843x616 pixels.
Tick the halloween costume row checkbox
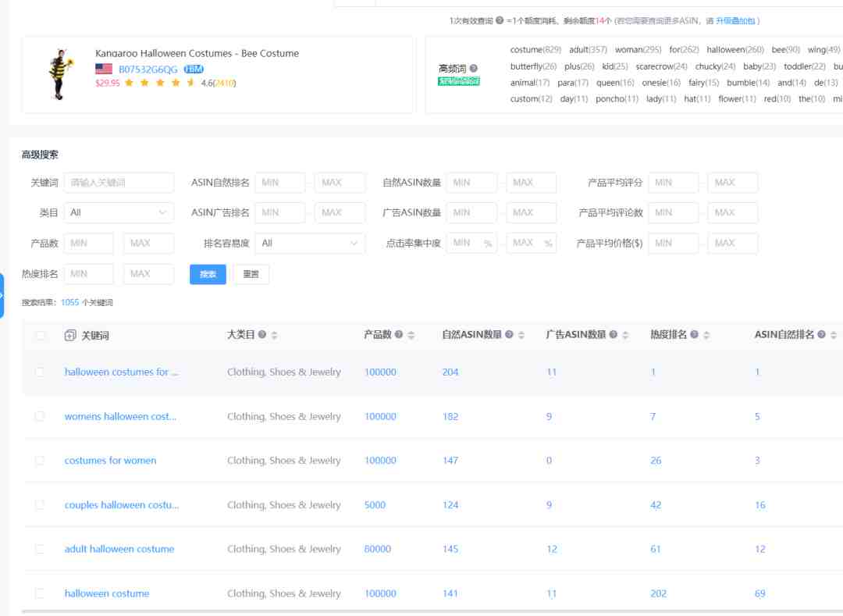coord(40,593)
